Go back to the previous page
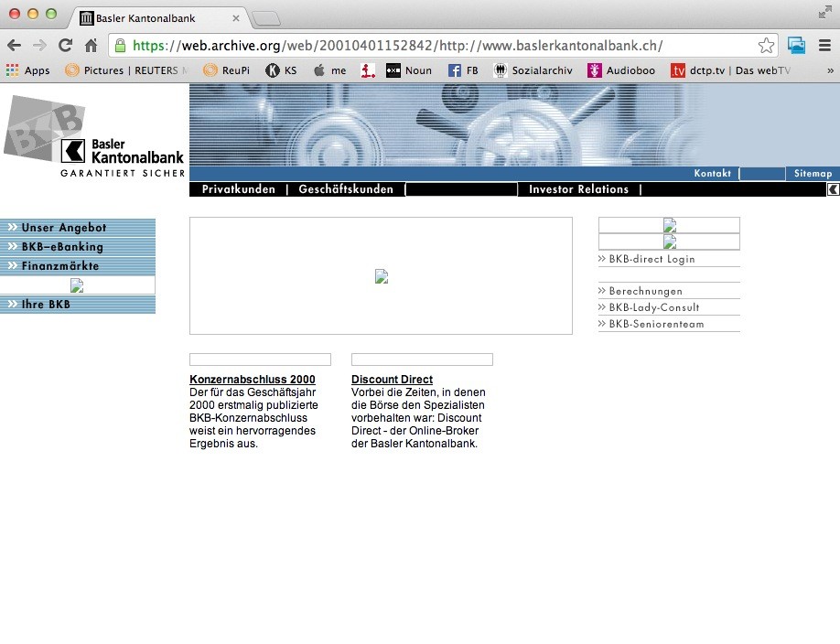The width and height of the screenshot is (840, 644). (x=15, y=46)
